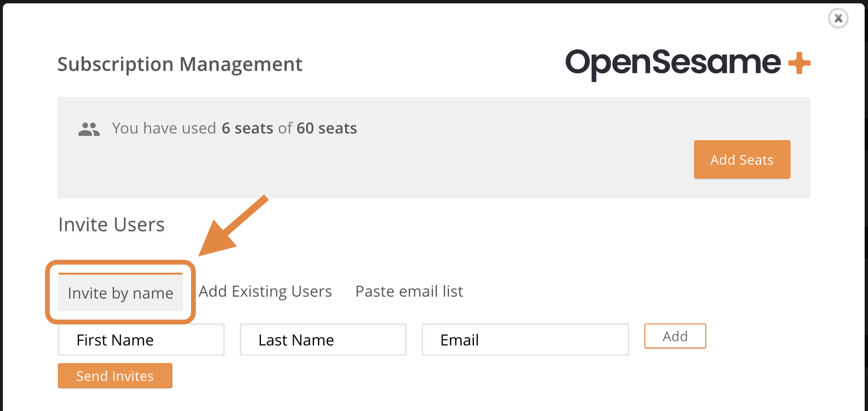Click the bold "6 seats" text

(x=248, y=128)
